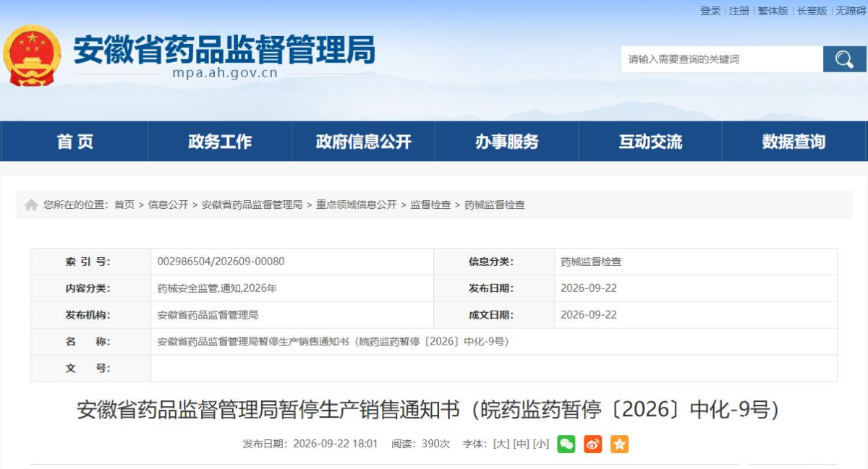Image resolution: width=868 pixels, height=469 pixels.
Task: Go to 首页 in main navigation
Action: pos(75,142)
